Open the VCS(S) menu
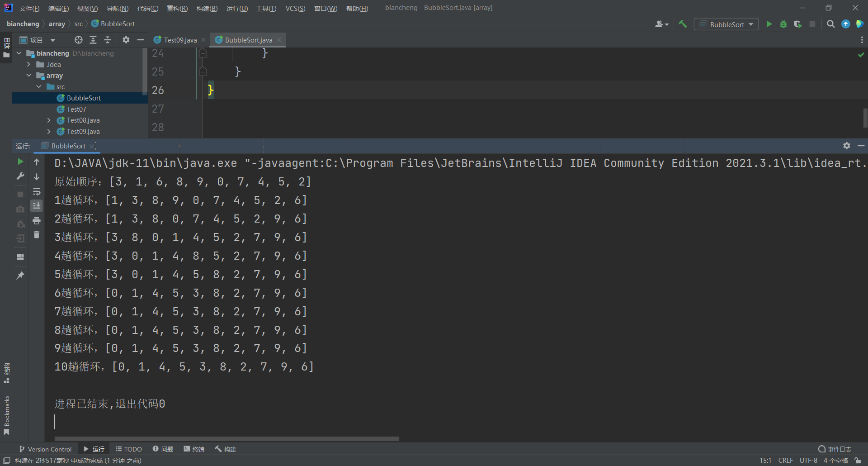The height and width of the screenshot is (466, 868). pos(295,8)
